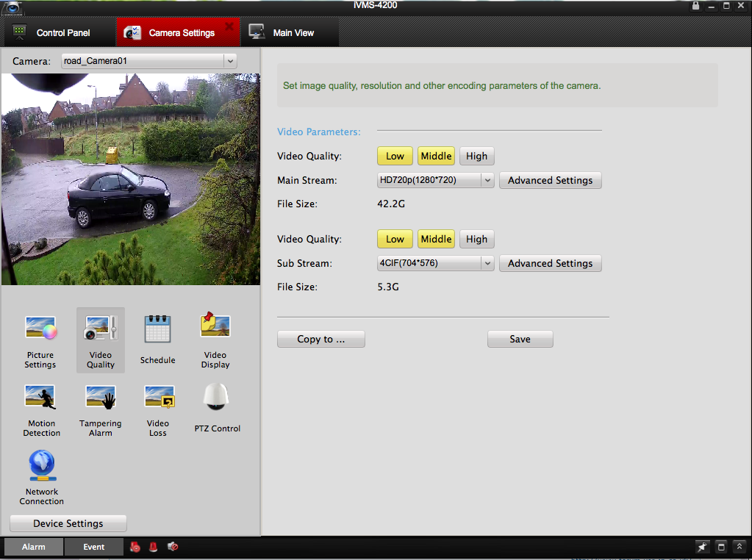The image size is (752, 560).
Task: Click the camera preview image
Action: point(131,179)
